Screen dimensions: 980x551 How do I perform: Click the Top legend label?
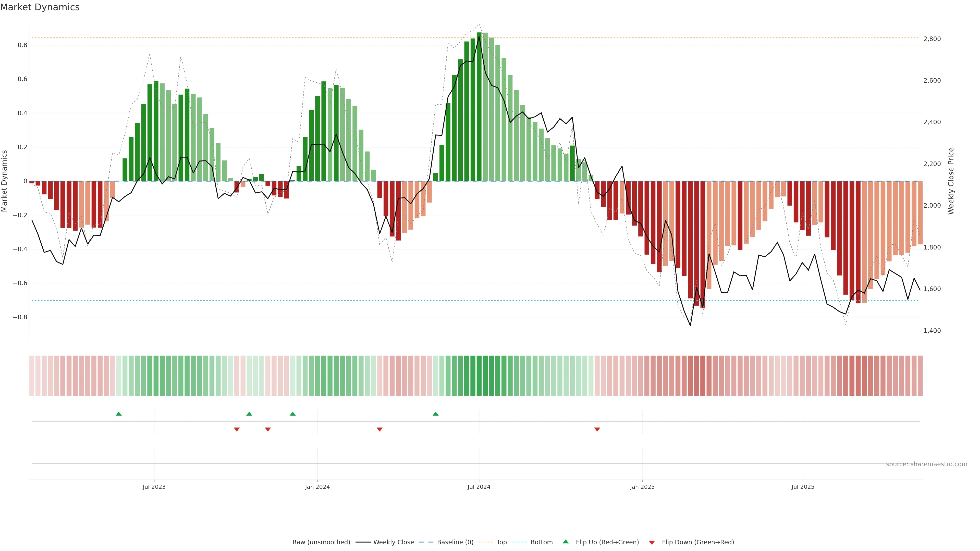click(x=501, y=542)
